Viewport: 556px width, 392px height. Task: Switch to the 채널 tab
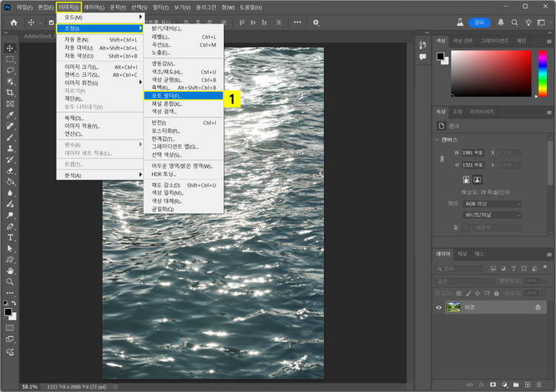tap(461, 253)
